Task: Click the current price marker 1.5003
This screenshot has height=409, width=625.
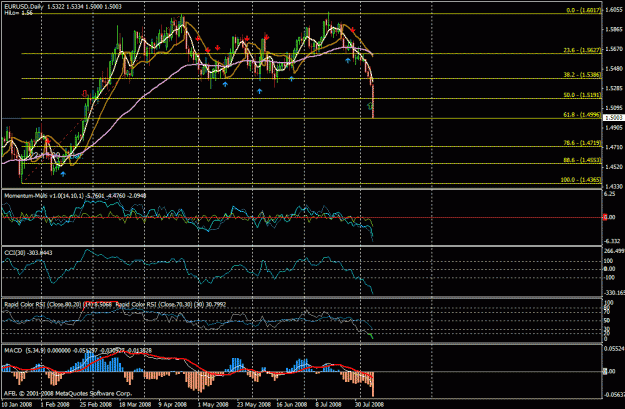Action: pos(614,118)
